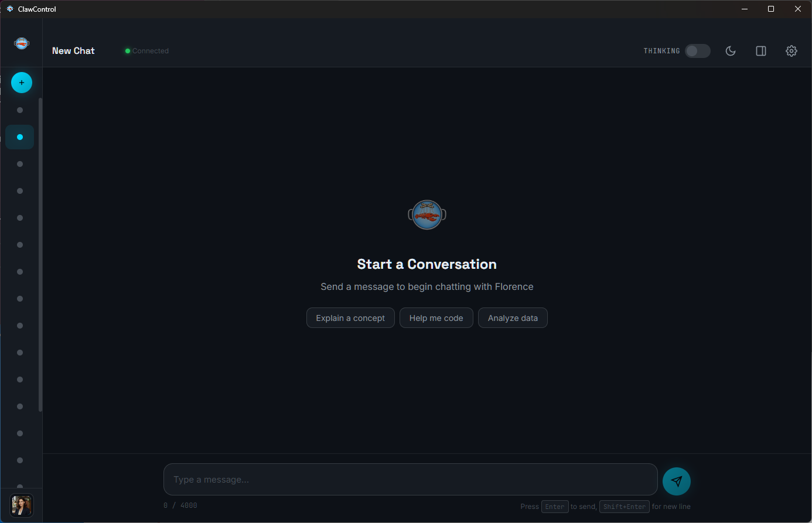This screenshot has height=523, width=812.
Task: Select the highlighted conversation in the sidebar
Action: pyautogui.click(x=19, y=136)
